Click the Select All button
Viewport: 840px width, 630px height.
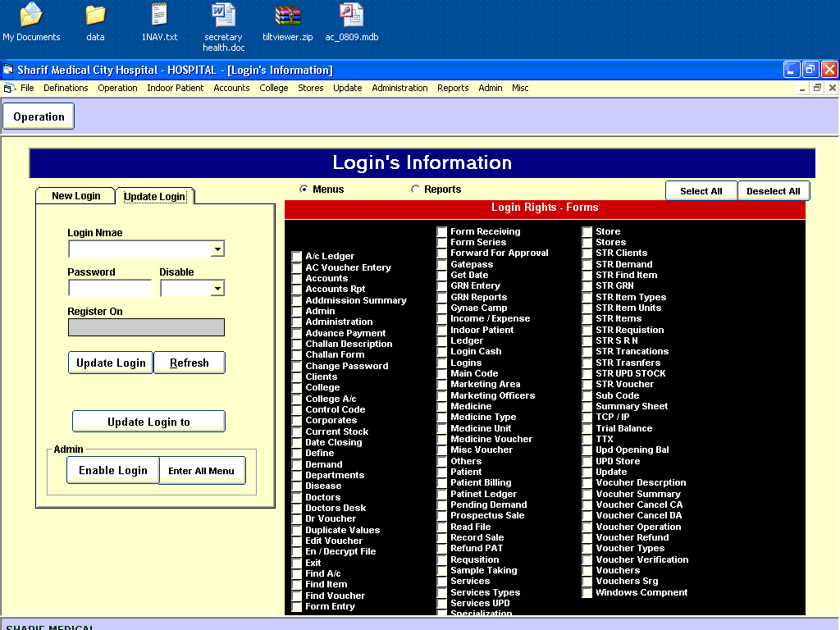(701, 191)
